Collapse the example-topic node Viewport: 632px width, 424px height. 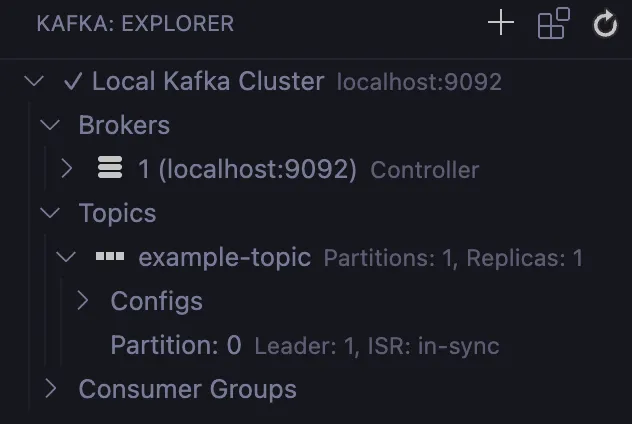coord(66,257)
